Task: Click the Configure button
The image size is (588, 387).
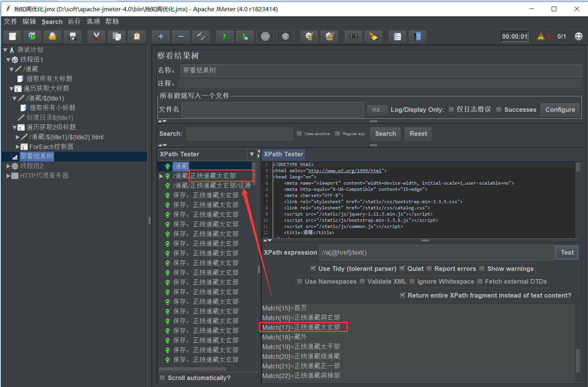Action: pos(560,110)
